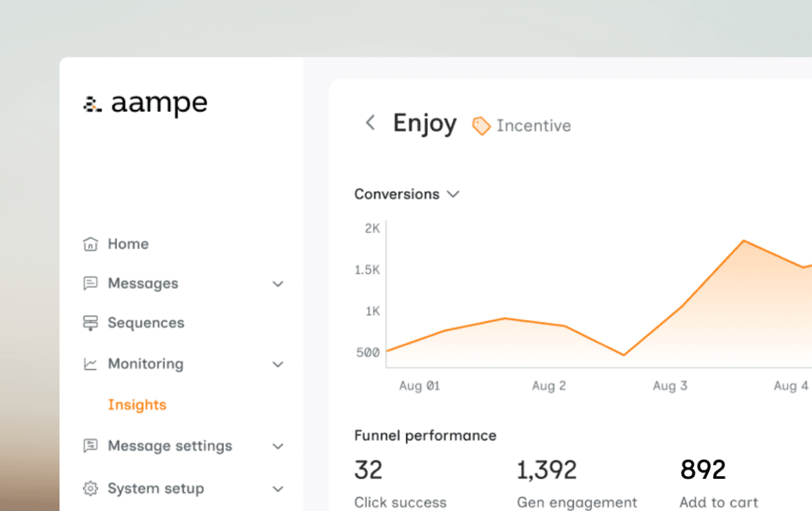Screen dimensions: 812x511
Task: Click the 32 Click success metric
Action: click(368, 470)
